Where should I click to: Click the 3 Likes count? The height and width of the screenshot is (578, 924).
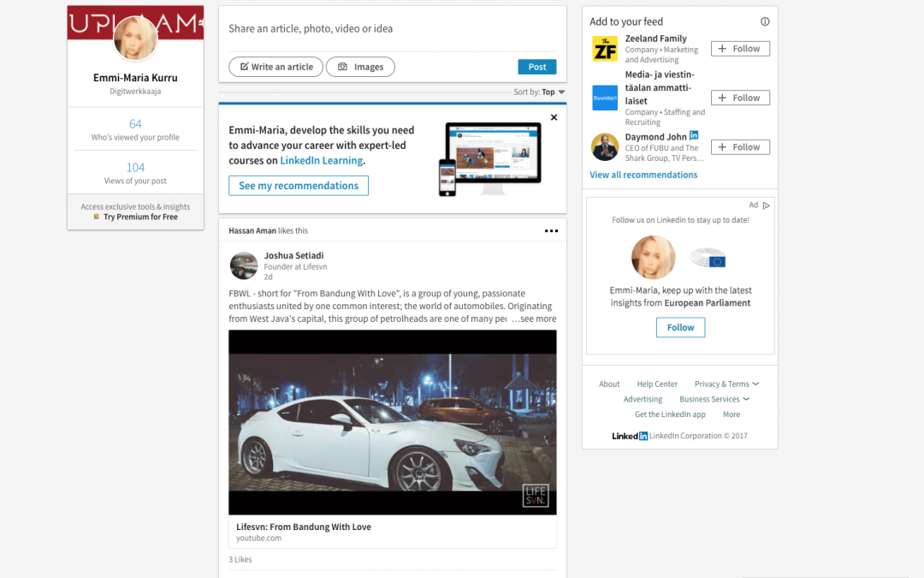(240, 559)
